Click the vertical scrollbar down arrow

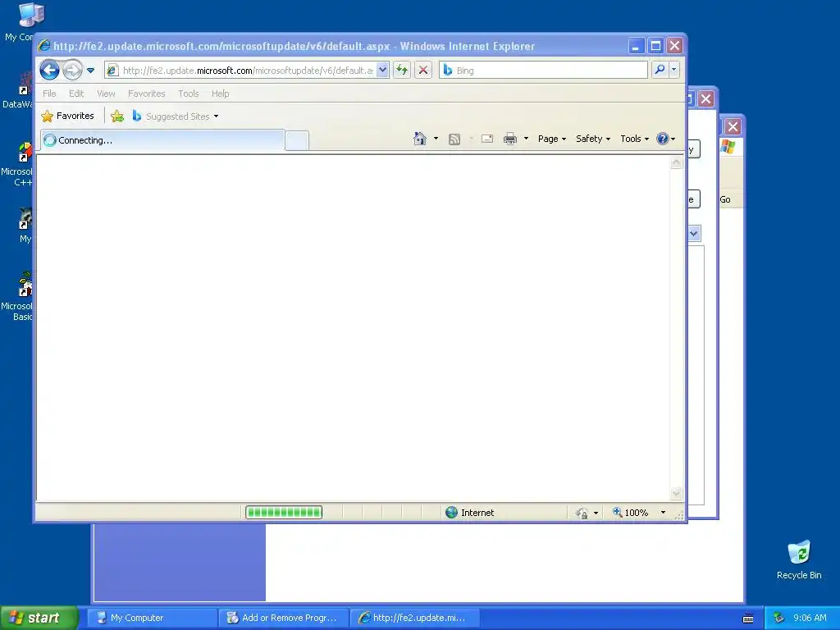(x=676, y=493)
